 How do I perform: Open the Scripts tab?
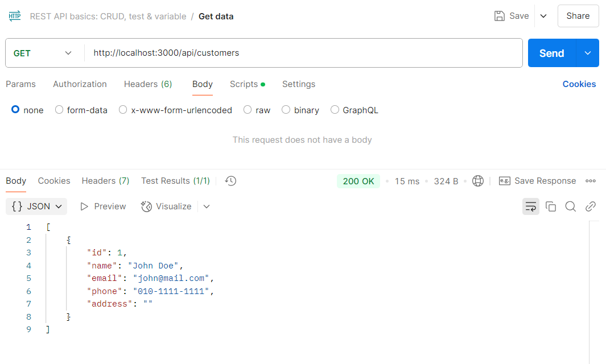(x=248, y=84)
